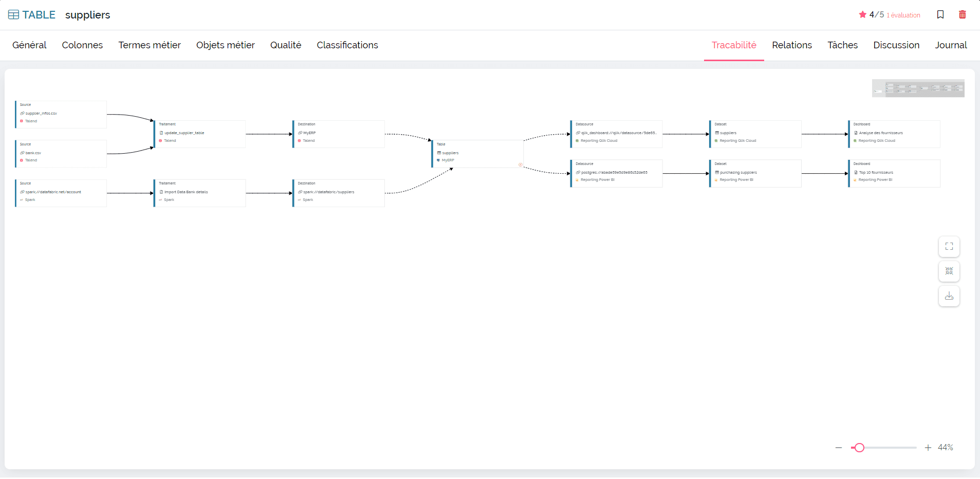Bookmark the suppliers table
This screenshot has width=980, height=479.
click(x=940, y=14)
